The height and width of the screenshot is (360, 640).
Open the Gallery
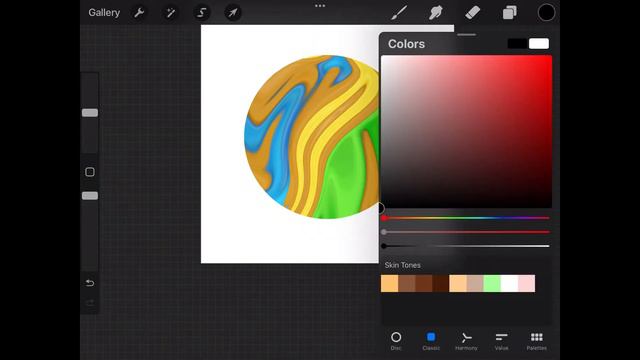(x=104, y=13)
